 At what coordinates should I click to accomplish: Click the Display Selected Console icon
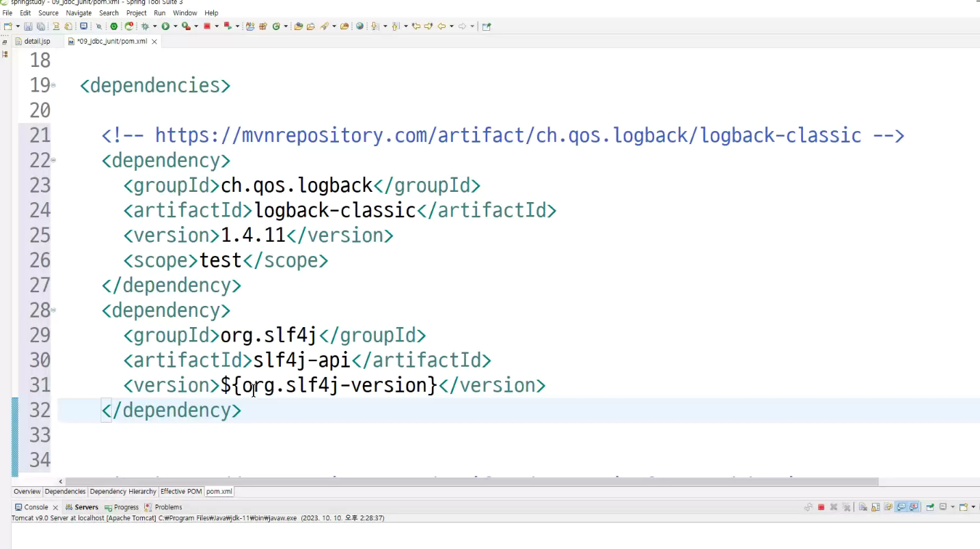point(943,507)
